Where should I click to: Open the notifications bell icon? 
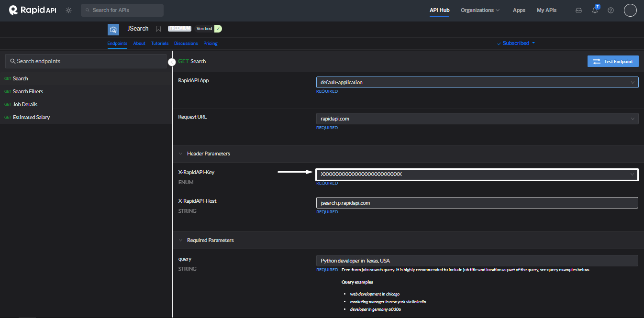pyautogui.click(x=595, y=10)
